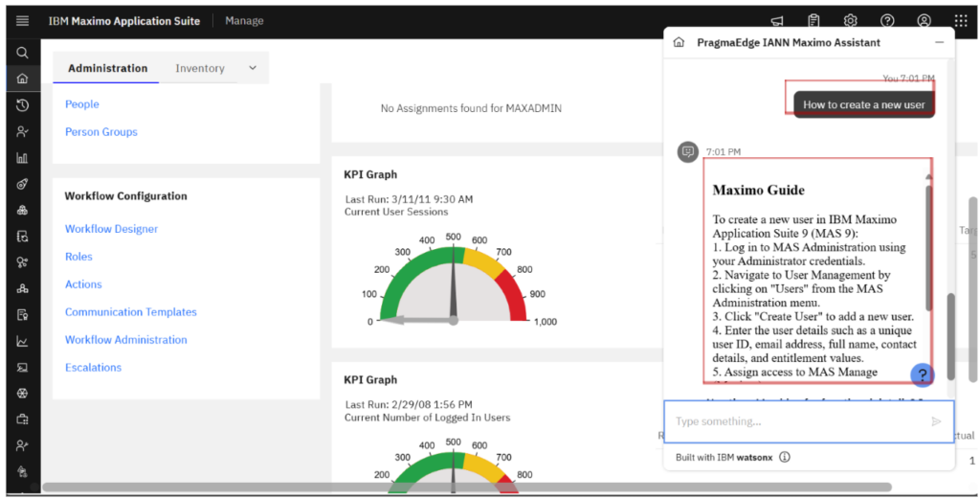The height and width of the screenshot is (499, 980).
Task: Switch to the Inventory tab
Action: coord(199,68)
